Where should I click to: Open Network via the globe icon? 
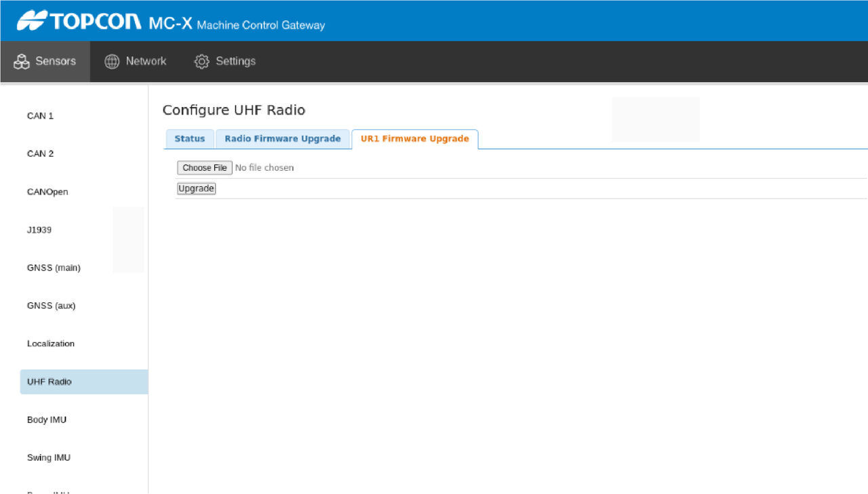112,62
